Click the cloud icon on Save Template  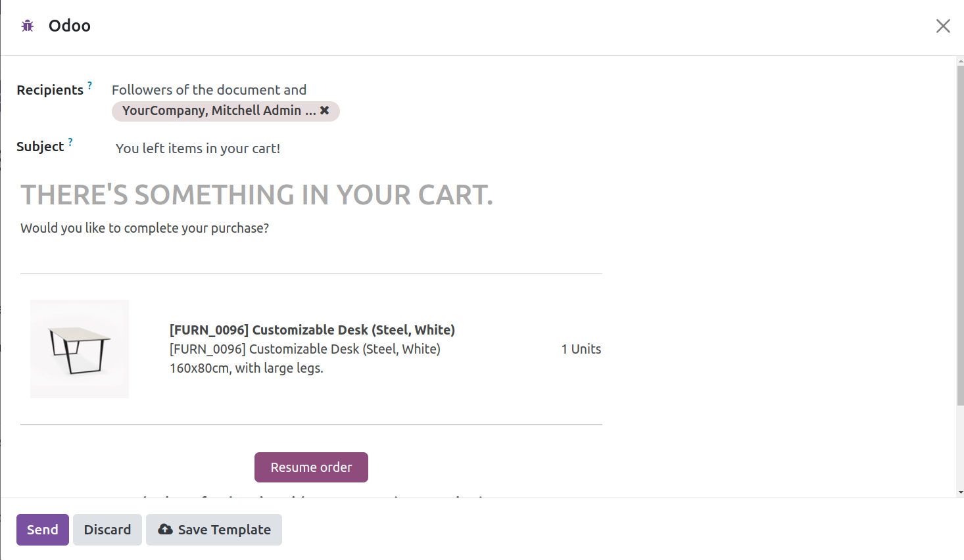click(x=164, y=529)
